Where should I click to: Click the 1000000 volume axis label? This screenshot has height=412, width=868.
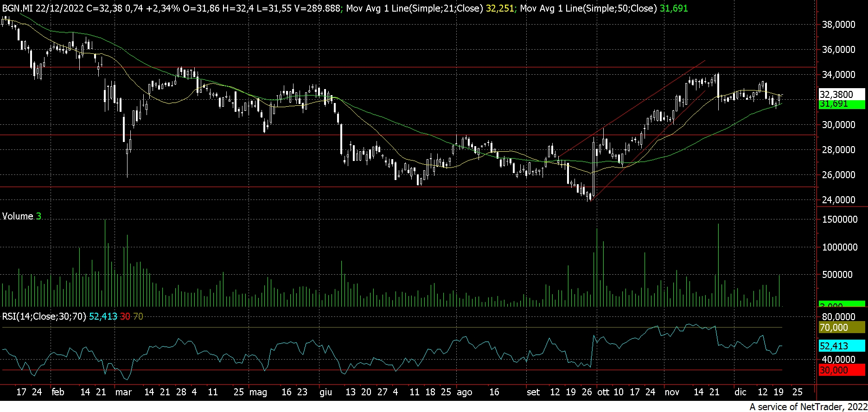pos(839,247)
